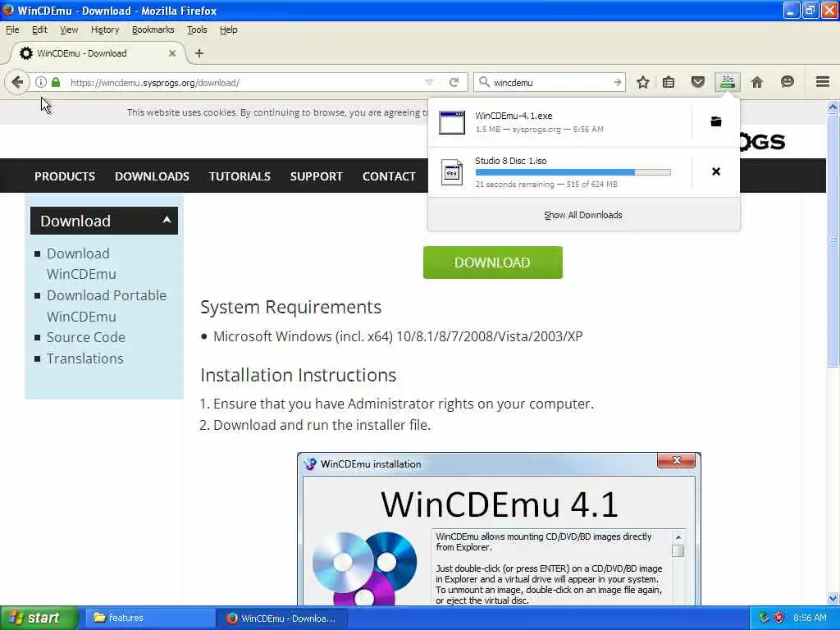Image resolution: width=840 pixels, height=630 pixels.
Task: Close the WinCDEmu - Download tab
Action: point(172,53)
